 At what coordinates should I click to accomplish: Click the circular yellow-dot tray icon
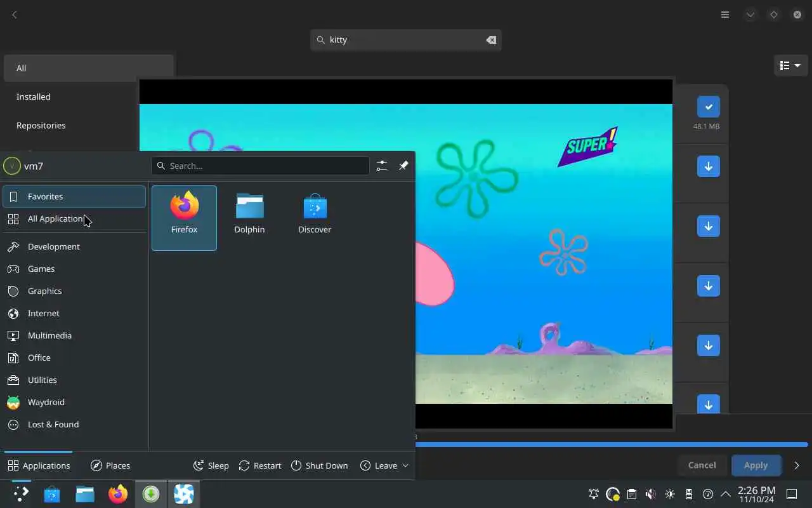pyautogui.click(x=613, y=494)
